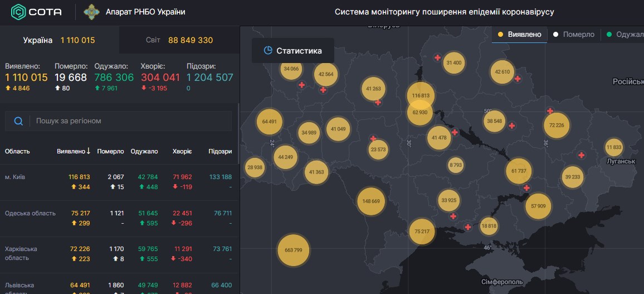The height and width of the screenshot is (294, 644).
Task: Open the Львівська область region row
Action: [119, 284]
